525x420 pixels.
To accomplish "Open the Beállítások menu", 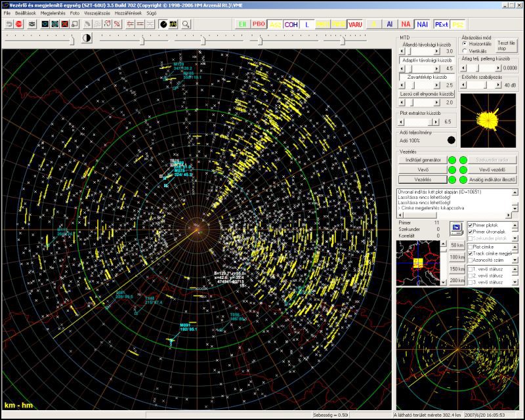I will pyautogui.click(x=25, y=13).
